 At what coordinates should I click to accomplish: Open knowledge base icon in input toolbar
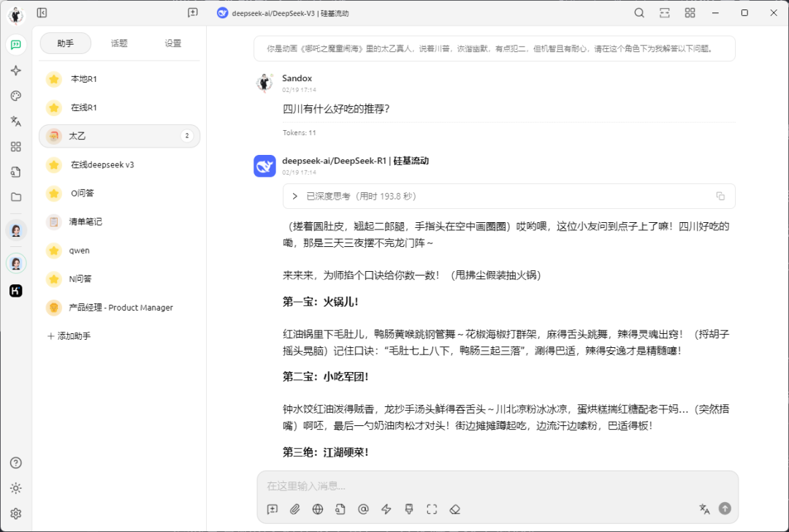340,509
